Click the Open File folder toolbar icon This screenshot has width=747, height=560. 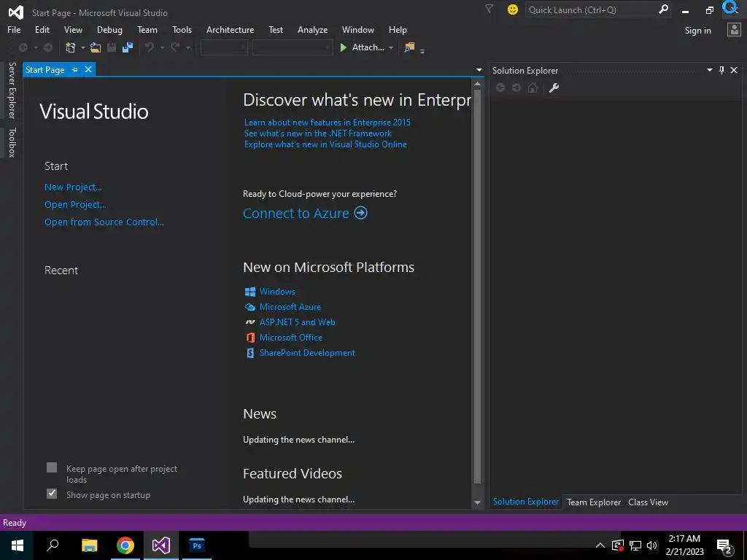[x=96, y=47]
